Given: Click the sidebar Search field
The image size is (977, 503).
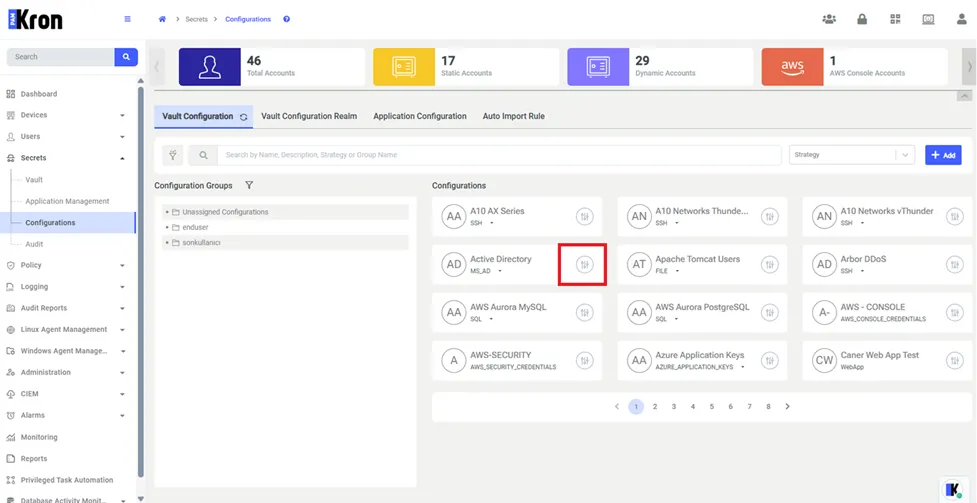Looking at the screenshot, I should pyautogui.click(x=60, y=57).
